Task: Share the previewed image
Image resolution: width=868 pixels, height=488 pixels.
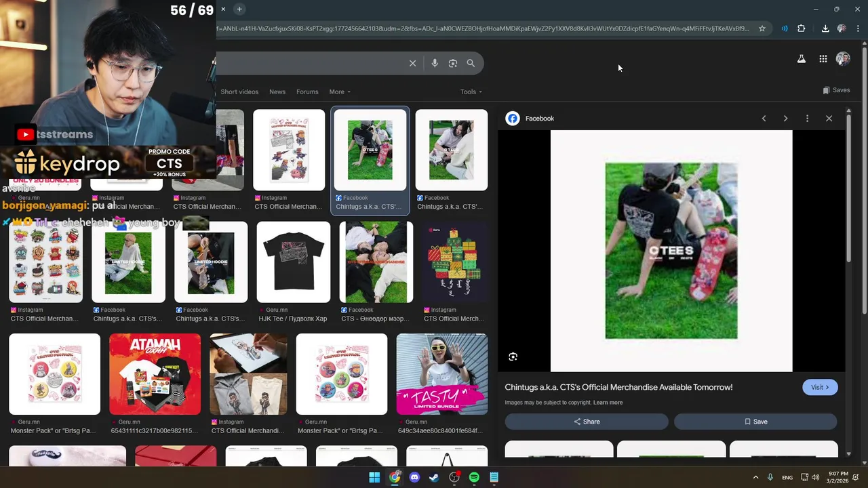Action: tap(587, 422)
